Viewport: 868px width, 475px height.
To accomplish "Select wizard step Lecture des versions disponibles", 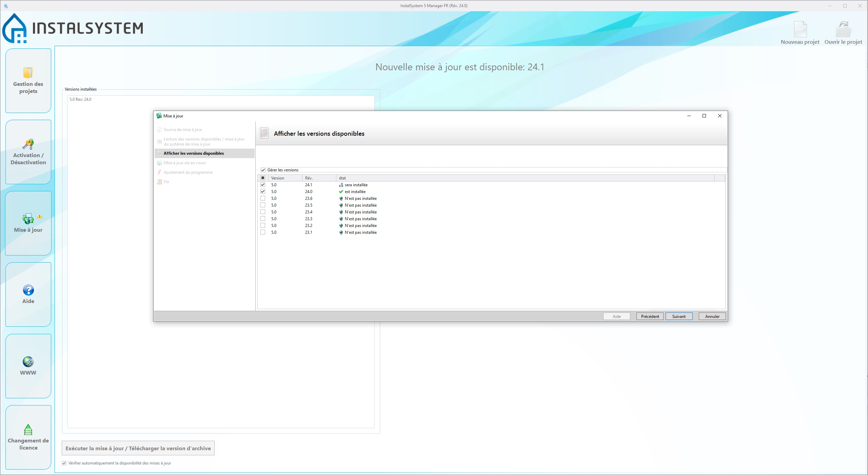I will coord(204,141).
